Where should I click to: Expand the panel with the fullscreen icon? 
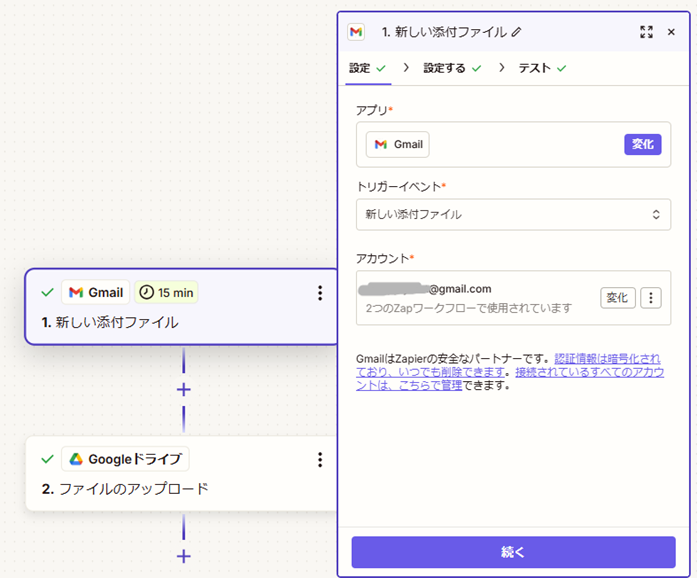tap(646, 32)
